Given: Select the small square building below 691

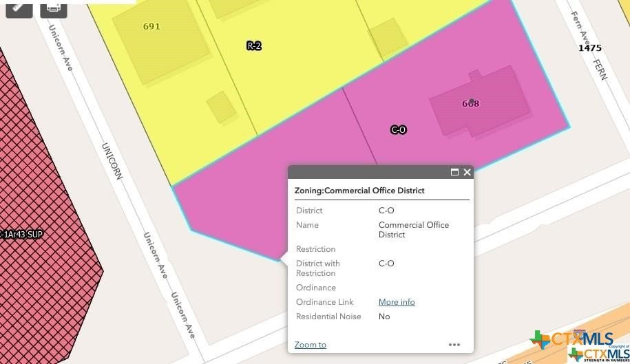Looking at the screenshot, I should click(x=221, y=107).
